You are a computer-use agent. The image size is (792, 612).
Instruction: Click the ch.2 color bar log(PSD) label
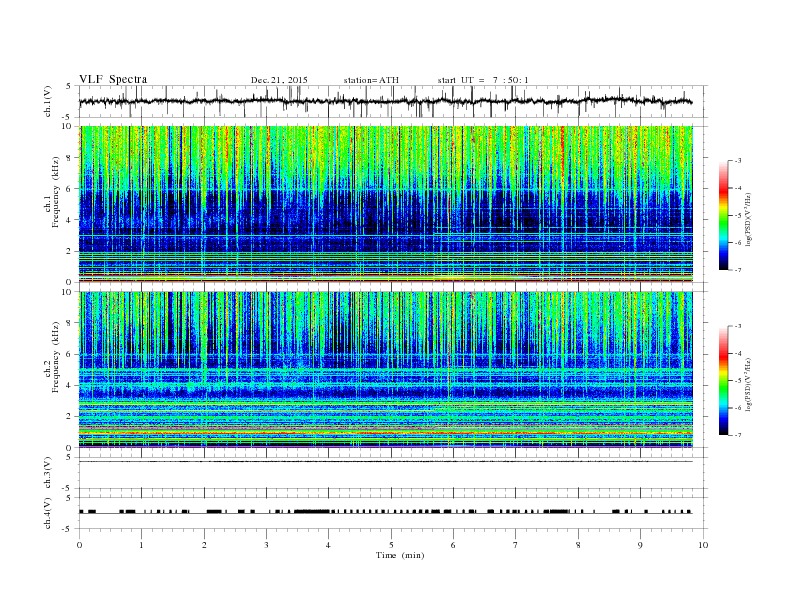click(x=749, y=384)
